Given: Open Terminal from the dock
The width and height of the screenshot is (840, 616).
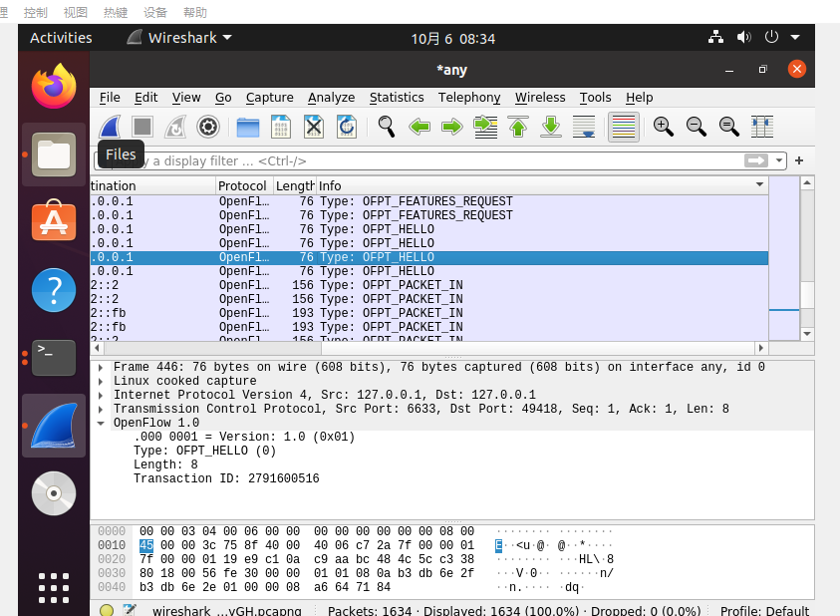Looking at the screenshot, I should click(x=54, y=357).
